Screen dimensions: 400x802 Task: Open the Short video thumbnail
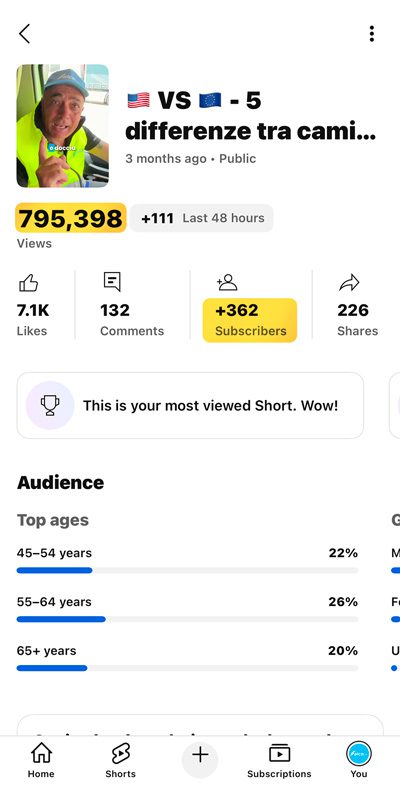(62, 126)
